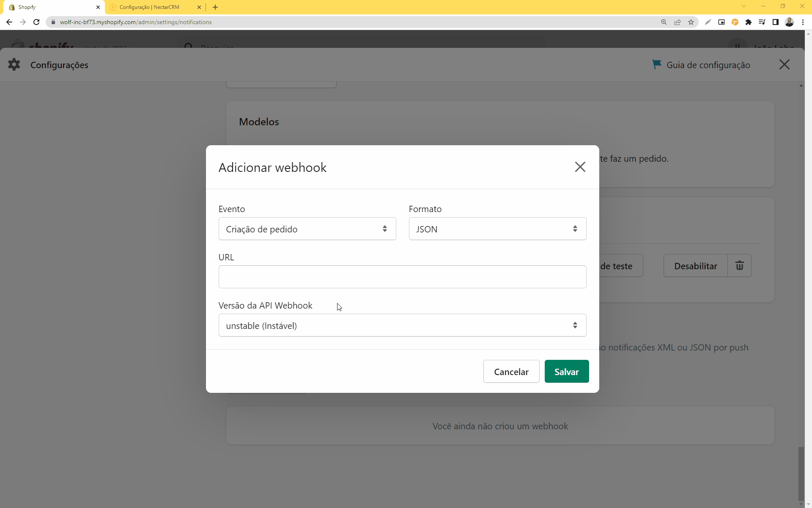Click the tab search chevron
This screenshot has height=508, width=812.
tap(744, 6)
